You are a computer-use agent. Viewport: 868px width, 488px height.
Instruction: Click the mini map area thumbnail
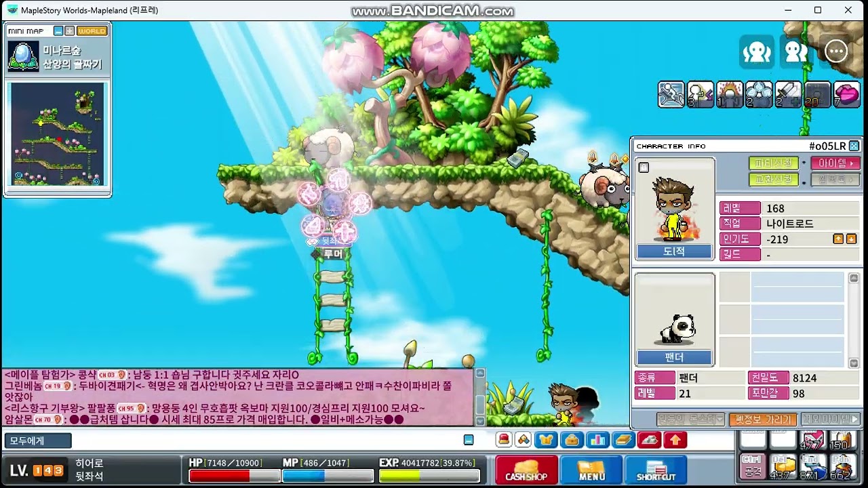pyautogui.click(x=58, y=134)
